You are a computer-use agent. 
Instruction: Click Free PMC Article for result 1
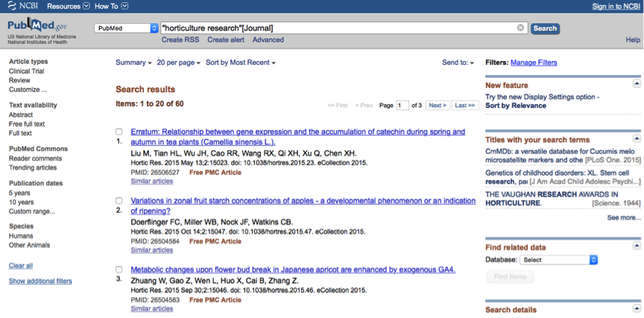(x=215, y=172)
